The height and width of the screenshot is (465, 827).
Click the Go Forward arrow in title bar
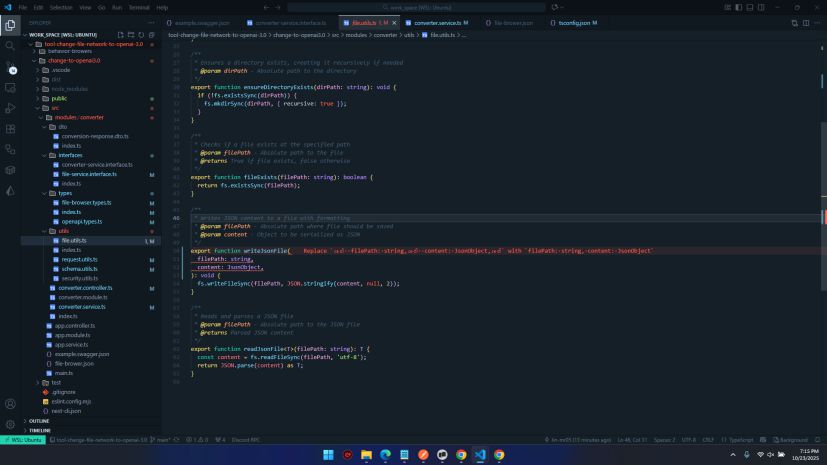point(278,7)
